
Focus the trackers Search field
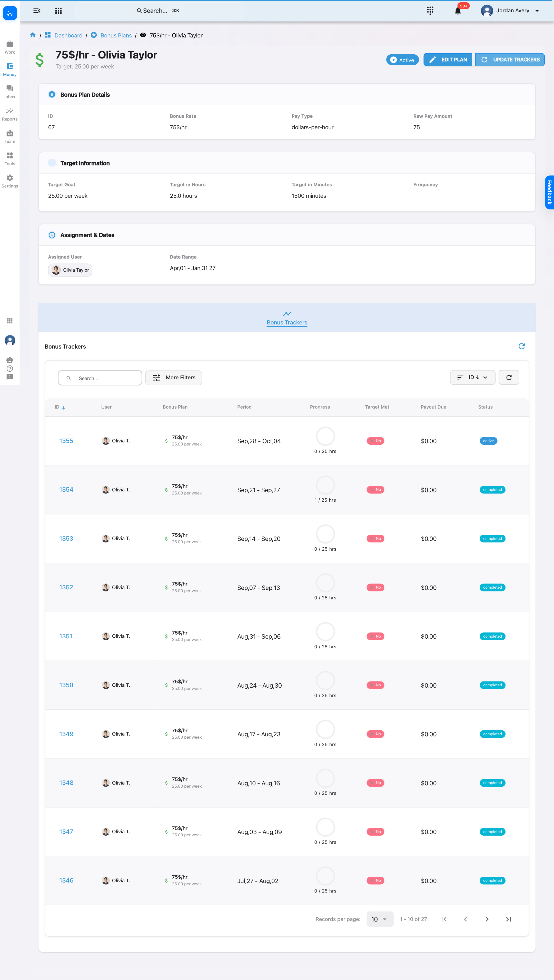coord(100,378)
